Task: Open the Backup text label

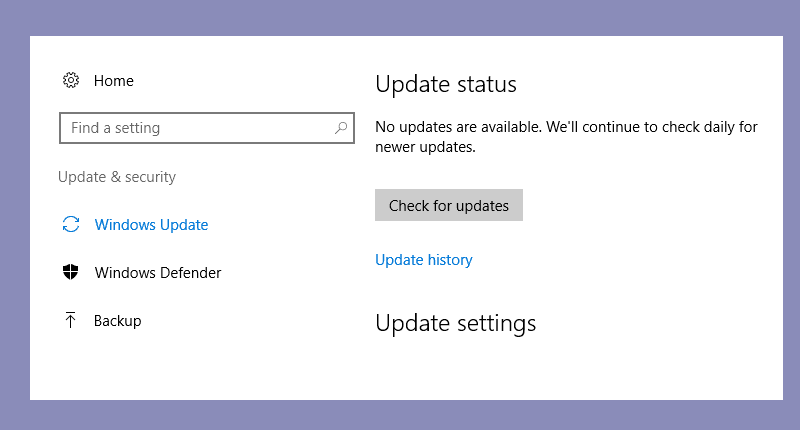Action: (117, 321)
